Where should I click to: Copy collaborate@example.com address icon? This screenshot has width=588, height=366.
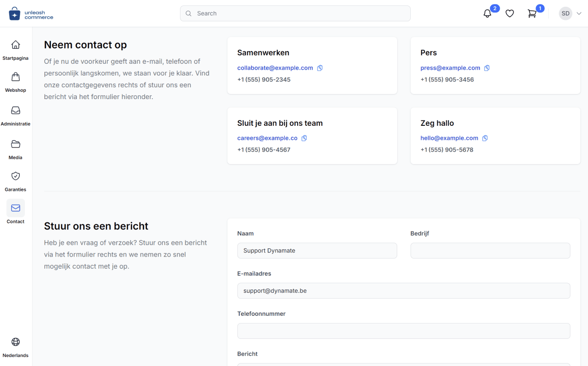320,68
